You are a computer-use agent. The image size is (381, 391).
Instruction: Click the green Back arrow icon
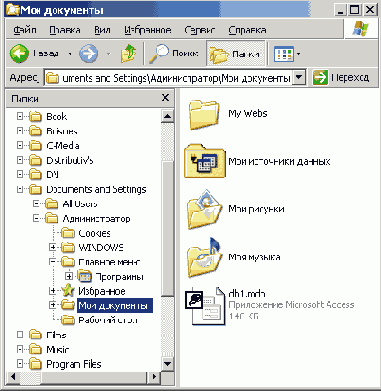pos(19,53)
